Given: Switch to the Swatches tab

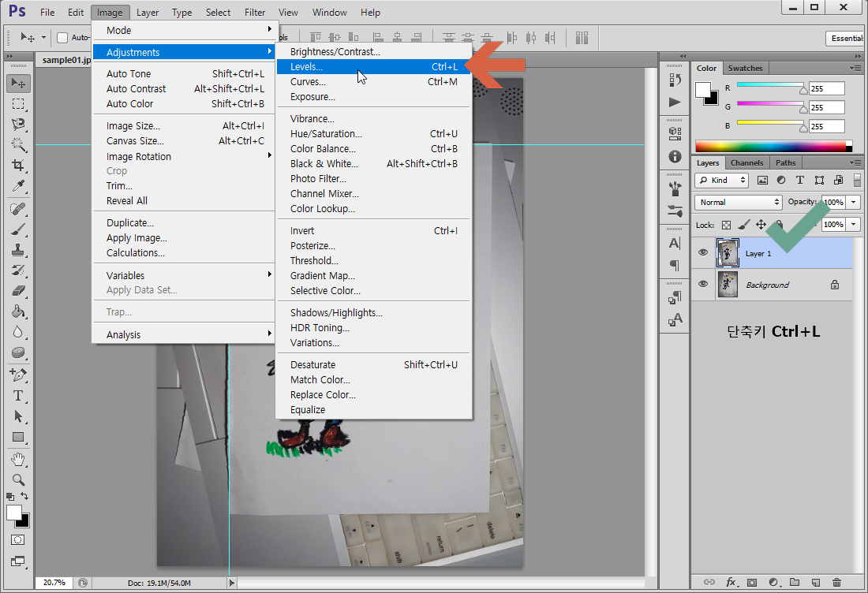Looking at the screenshot, I should [745, 68].
